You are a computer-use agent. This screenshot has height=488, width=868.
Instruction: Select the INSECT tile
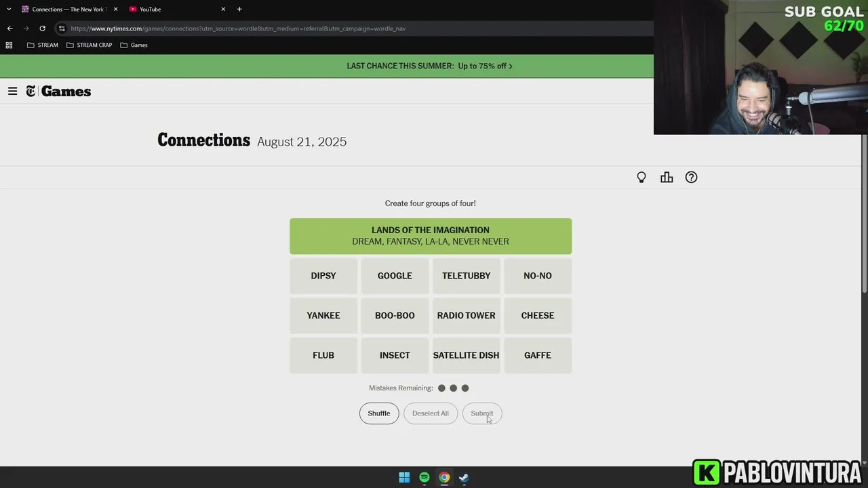(395, 355)
